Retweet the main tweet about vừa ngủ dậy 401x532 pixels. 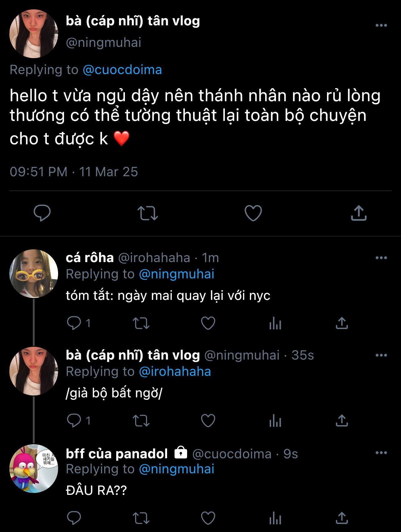coord(148,213)
